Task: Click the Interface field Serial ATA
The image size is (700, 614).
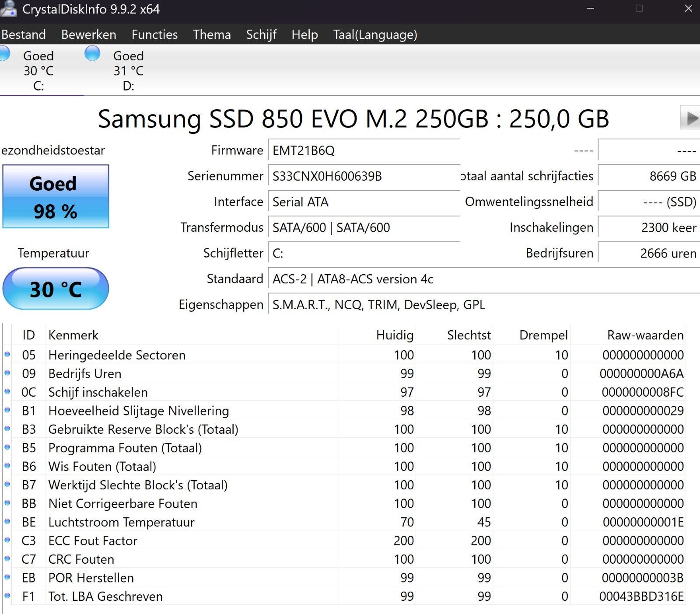Action: (364, 202)
